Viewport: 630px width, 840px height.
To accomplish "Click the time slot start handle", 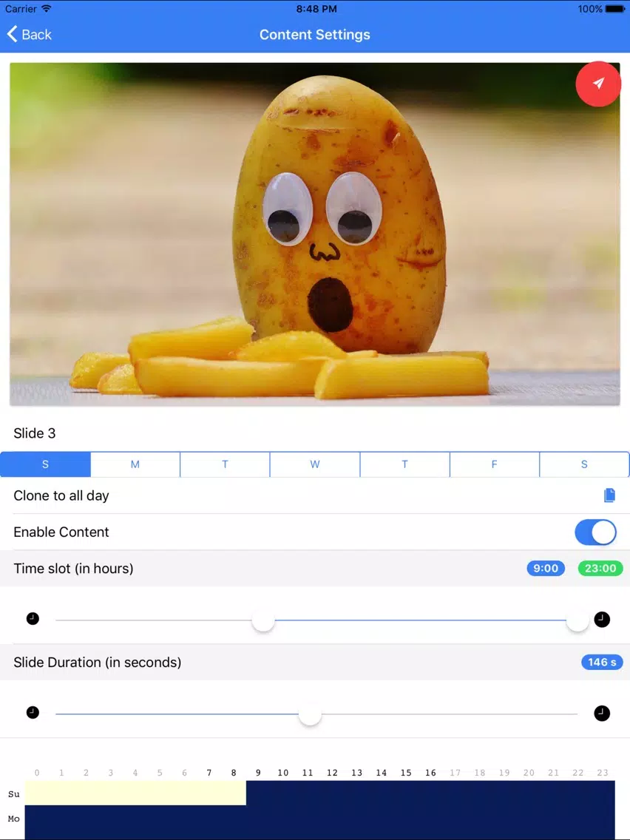I will 263,621.
